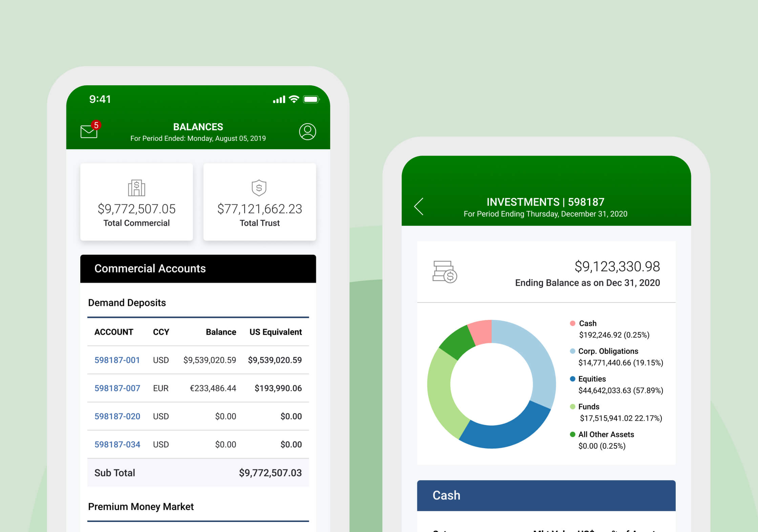758x532 pixels.
Task: Tap the Wi-Fi icon in status bar
Action: [294, 99]
